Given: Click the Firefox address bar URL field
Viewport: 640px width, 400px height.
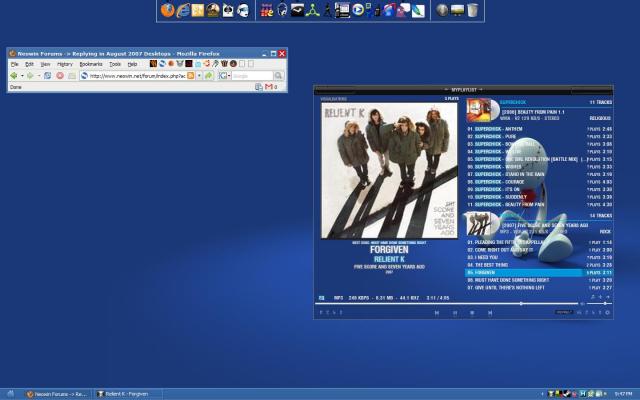Looking at the screenshot, I should [x=137, y=76].
